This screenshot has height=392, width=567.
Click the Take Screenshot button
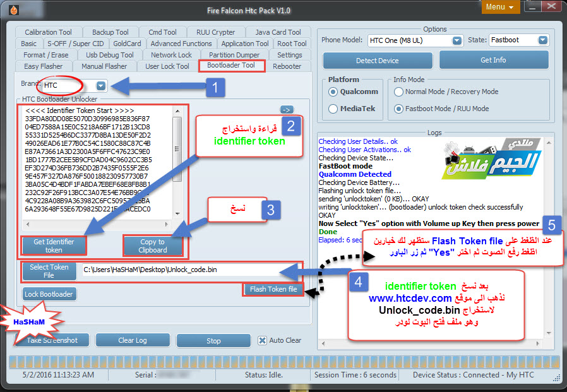[52, 340]
